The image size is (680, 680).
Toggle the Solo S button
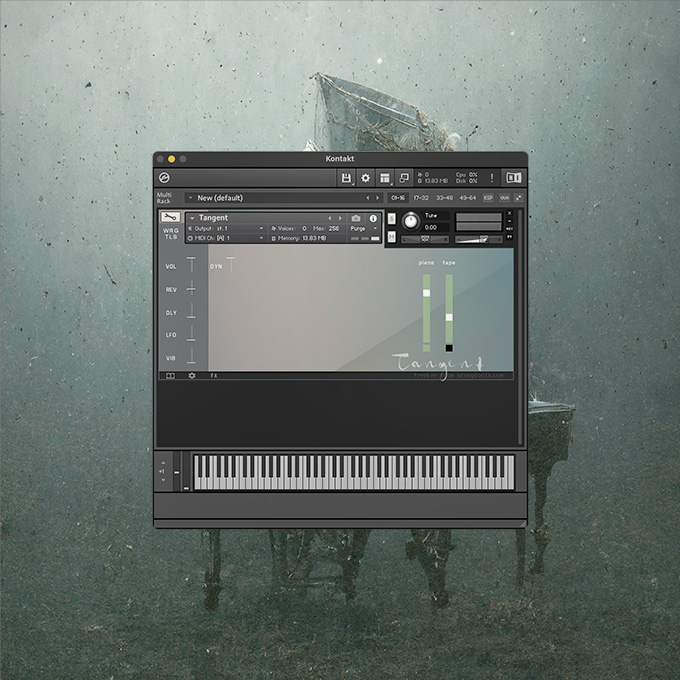tap(391, 219)
